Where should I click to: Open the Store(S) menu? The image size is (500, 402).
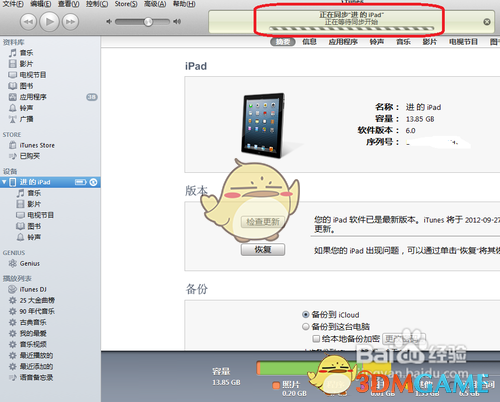pos(126,4)
